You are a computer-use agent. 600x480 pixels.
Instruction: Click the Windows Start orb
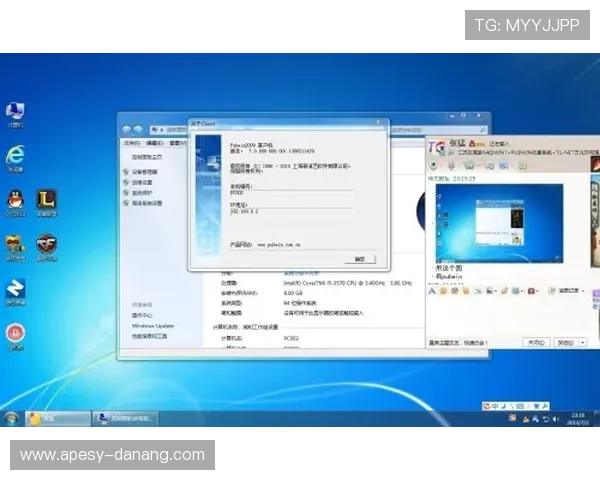[x=11, y=418]
